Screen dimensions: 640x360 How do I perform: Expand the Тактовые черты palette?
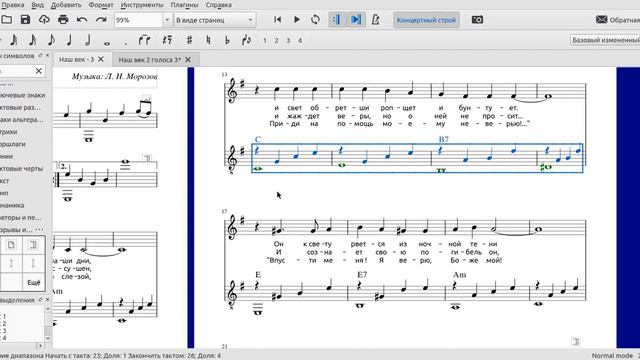pos(21,168)
